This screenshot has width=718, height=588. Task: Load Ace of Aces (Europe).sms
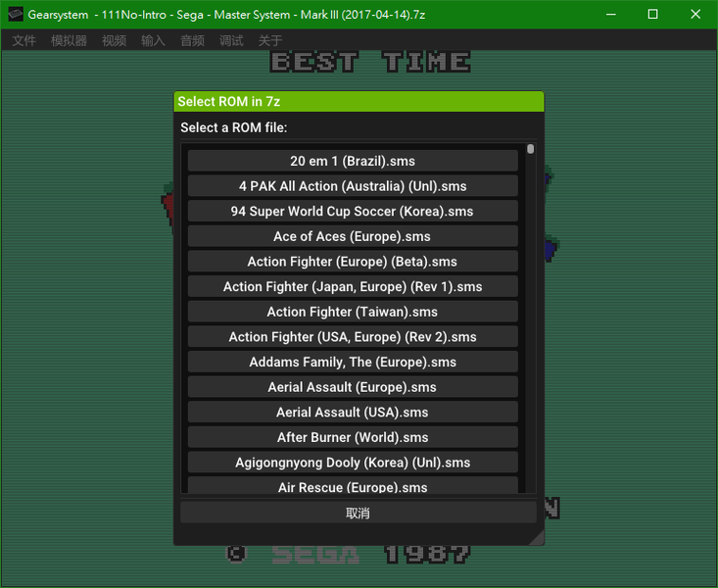pos(353,236)
